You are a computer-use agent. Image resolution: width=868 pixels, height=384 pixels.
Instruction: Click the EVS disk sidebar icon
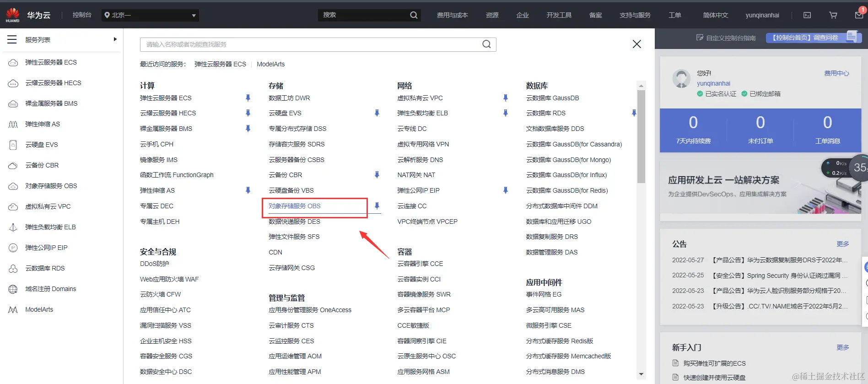(13, 145)
